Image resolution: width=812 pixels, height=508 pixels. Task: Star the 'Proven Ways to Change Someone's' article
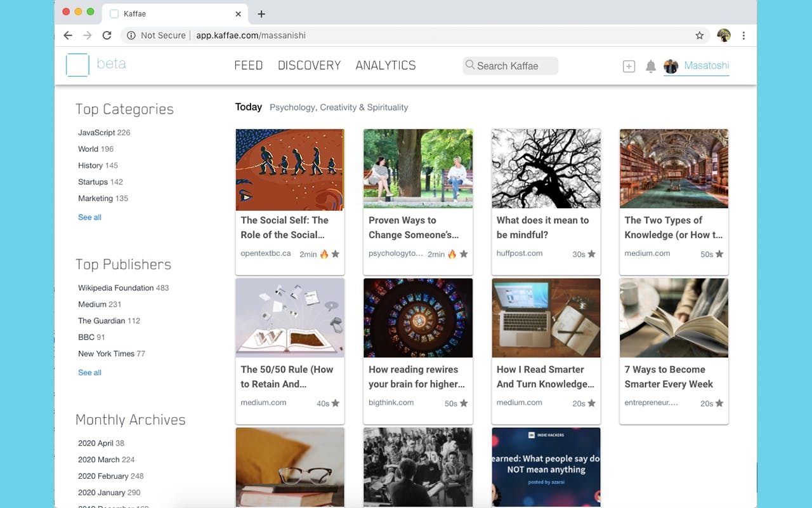[x=464, y=254]
